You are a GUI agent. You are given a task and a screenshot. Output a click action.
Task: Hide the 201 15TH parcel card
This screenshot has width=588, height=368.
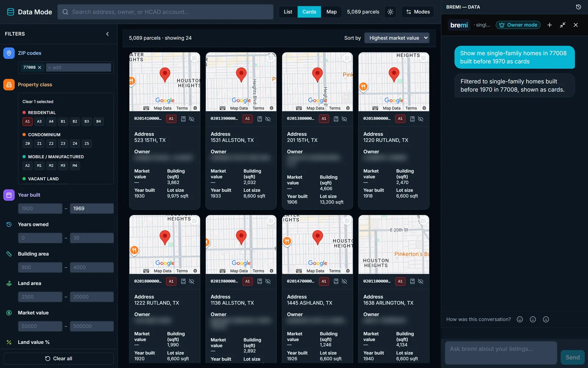tap(344, 119)
